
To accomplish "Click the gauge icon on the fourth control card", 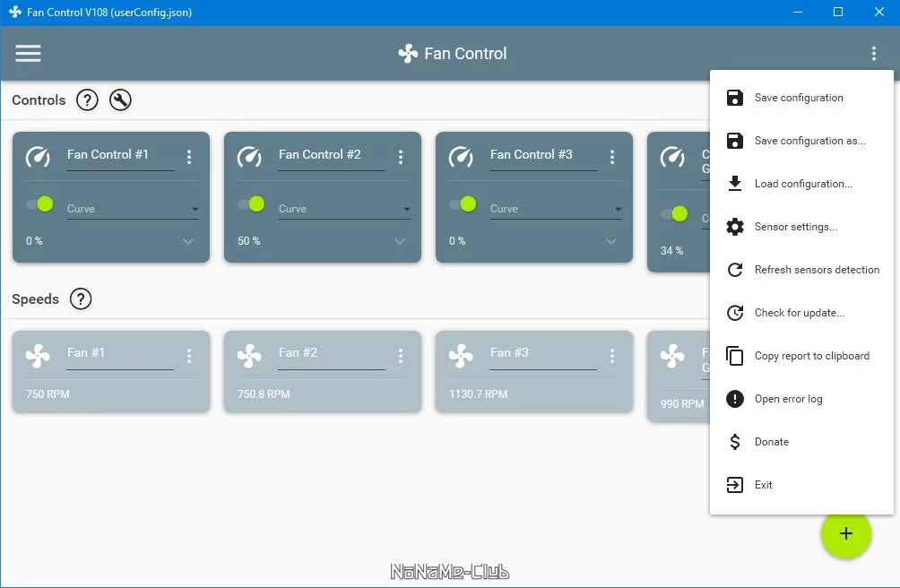I will coord(672,157).
